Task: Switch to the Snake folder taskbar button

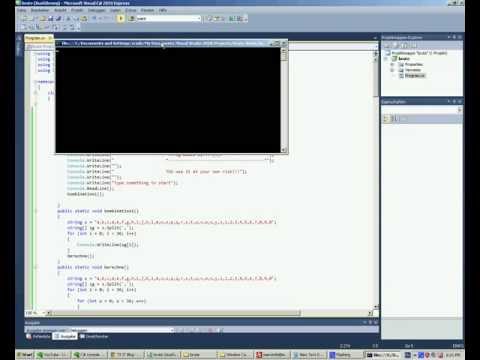Action: point(198,355)
